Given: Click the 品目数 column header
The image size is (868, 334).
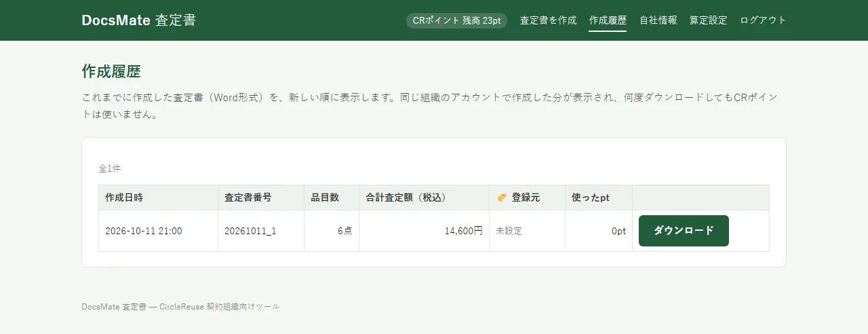Looking at the screenshot, I should 332,198.
